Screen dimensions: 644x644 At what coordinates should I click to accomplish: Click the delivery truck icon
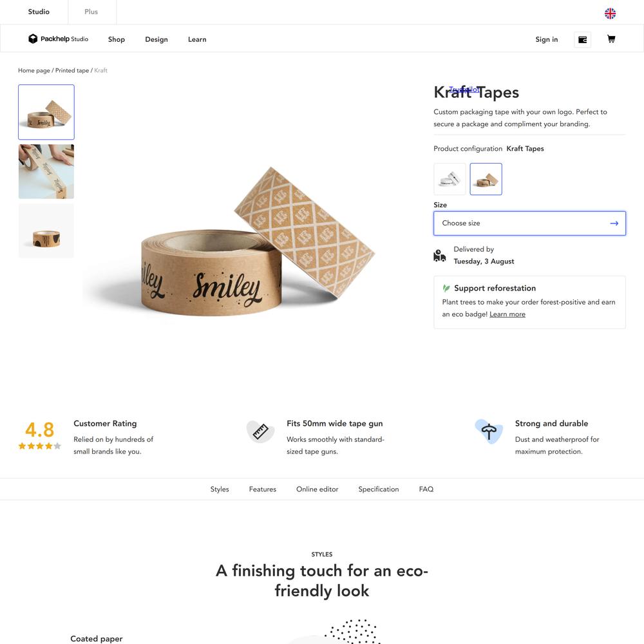click(439, 256)
